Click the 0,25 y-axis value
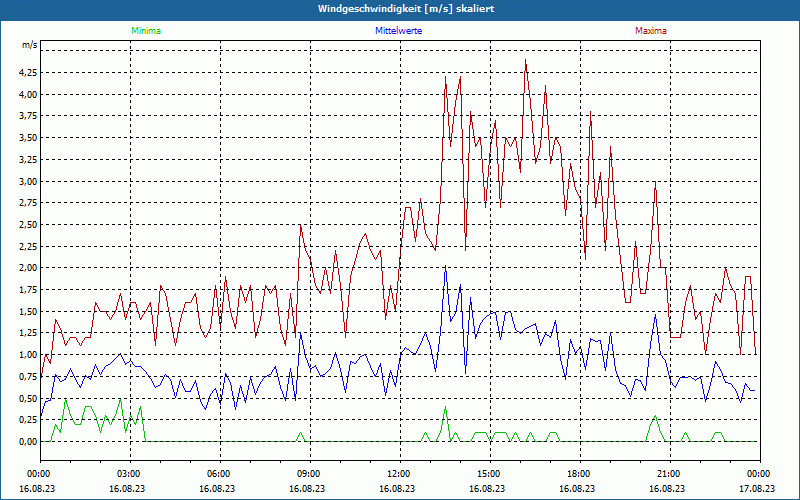Image resolution: width=800 pixels, height=500 pixels. (28, 420)
